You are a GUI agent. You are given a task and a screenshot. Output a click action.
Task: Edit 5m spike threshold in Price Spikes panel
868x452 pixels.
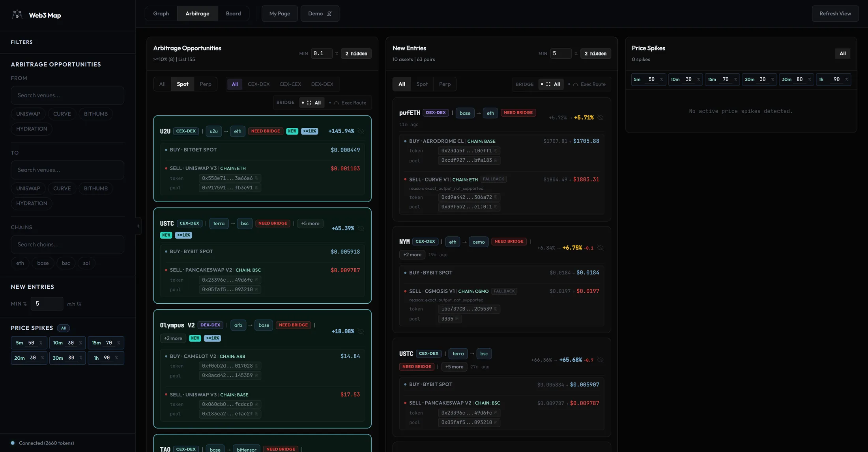(x=651, y=80)
